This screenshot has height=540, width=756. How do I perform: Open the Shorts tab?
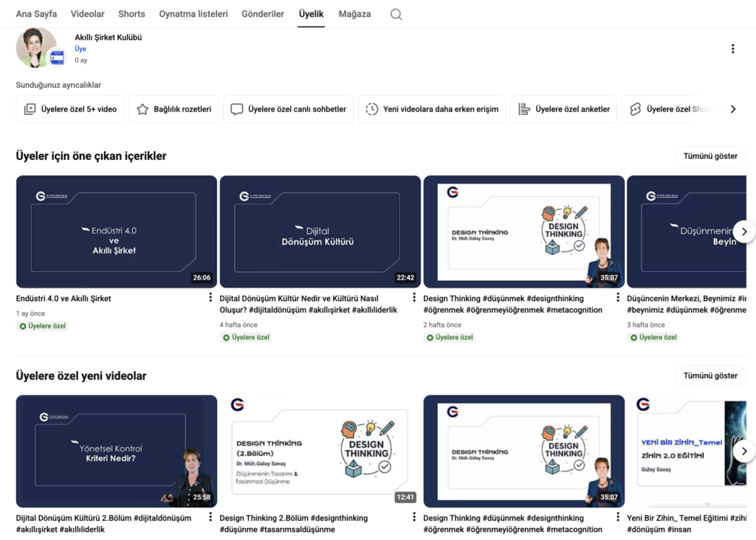click(131, 14)
